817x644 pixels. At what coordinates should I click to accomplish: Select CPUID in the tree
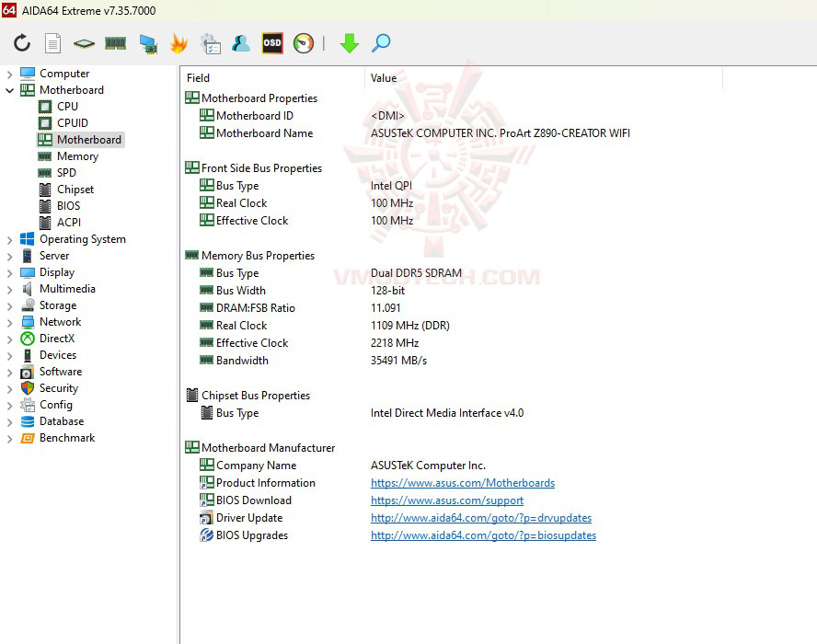click(73, 123)
